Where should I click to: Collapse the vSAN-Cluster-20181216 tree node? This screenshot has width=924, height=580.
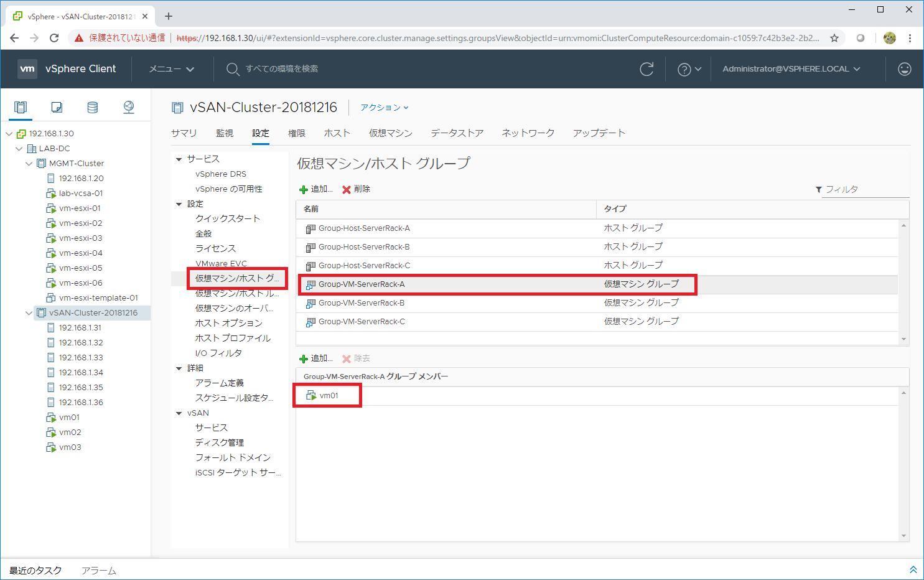[x=29, y=313]
